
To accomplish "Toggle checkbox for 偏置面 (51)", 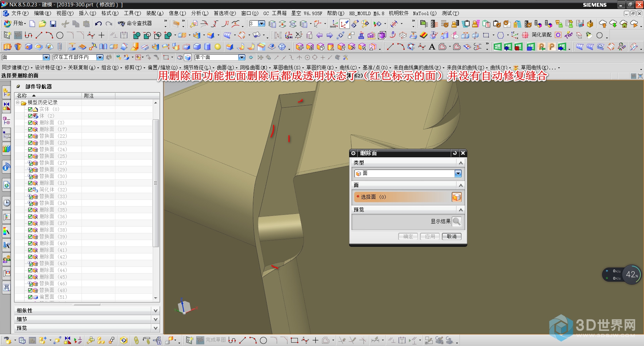I will 30,297.
